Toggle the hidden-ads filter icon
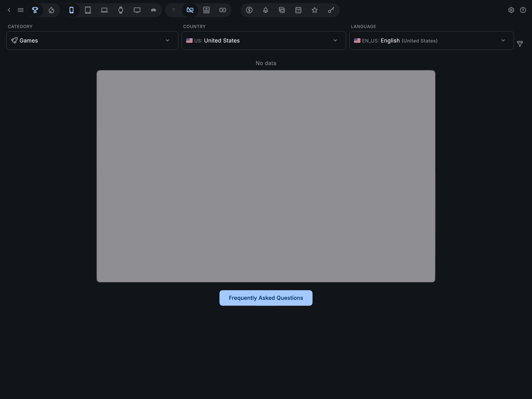This screenshot has height=399, width=532. (x=190, y=10)
